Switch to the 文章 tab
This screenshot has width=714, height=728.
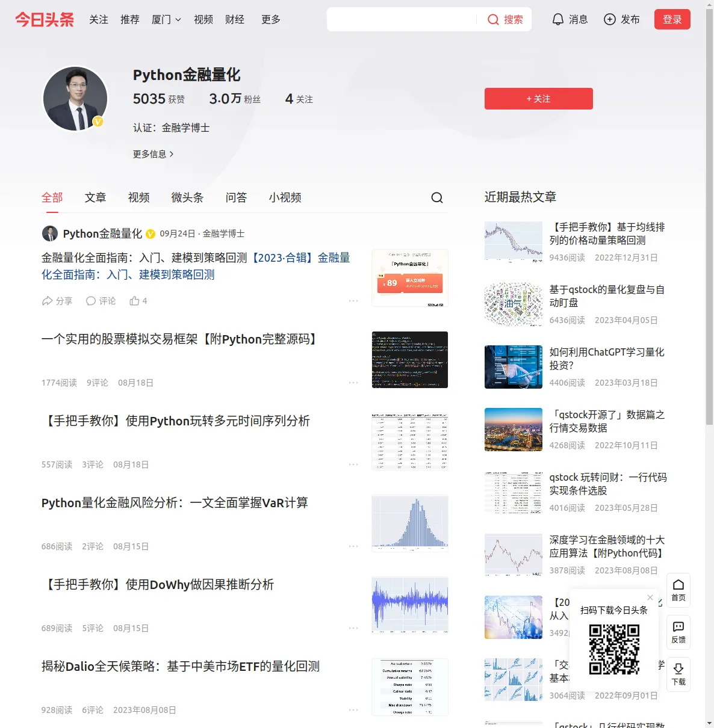click(x=96, y=197)
